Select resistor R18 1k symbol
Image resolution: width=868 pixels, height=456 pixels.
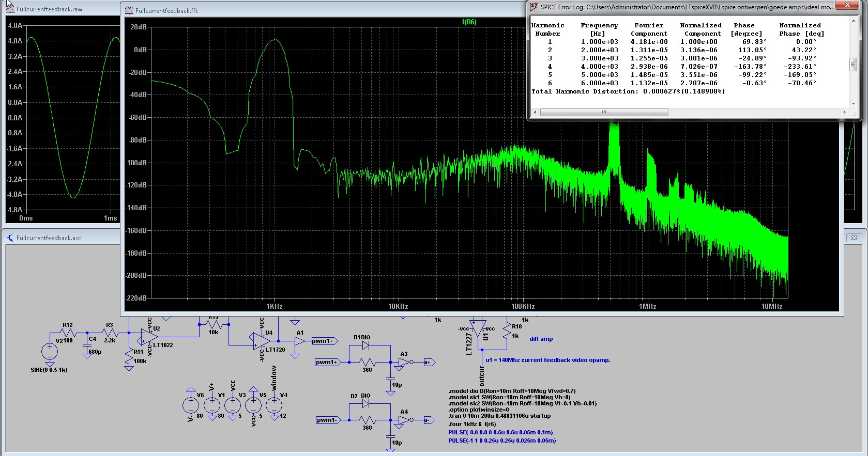click(506, 331)
